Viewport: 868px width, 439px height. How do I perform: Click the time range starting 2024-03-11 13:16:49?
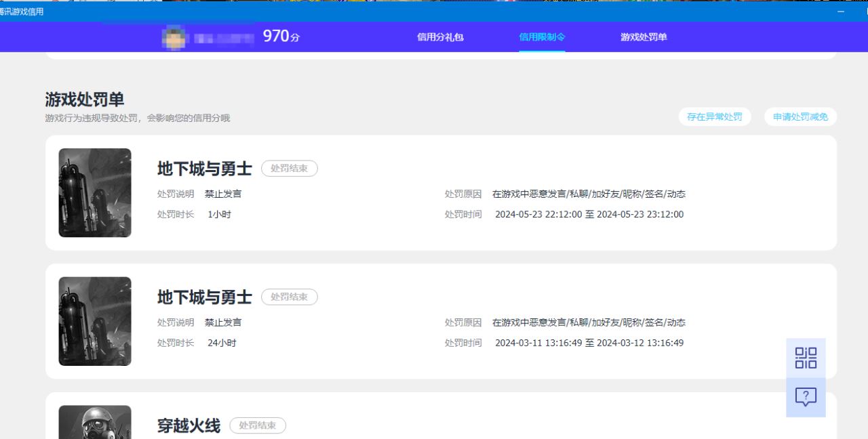click(589, 343)
